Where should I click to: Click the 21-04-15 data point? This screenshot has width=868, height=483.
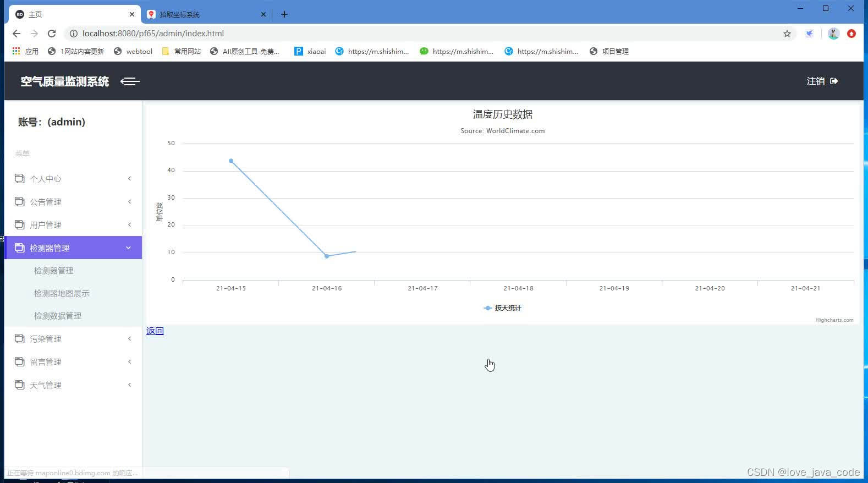tap(231, 161)
